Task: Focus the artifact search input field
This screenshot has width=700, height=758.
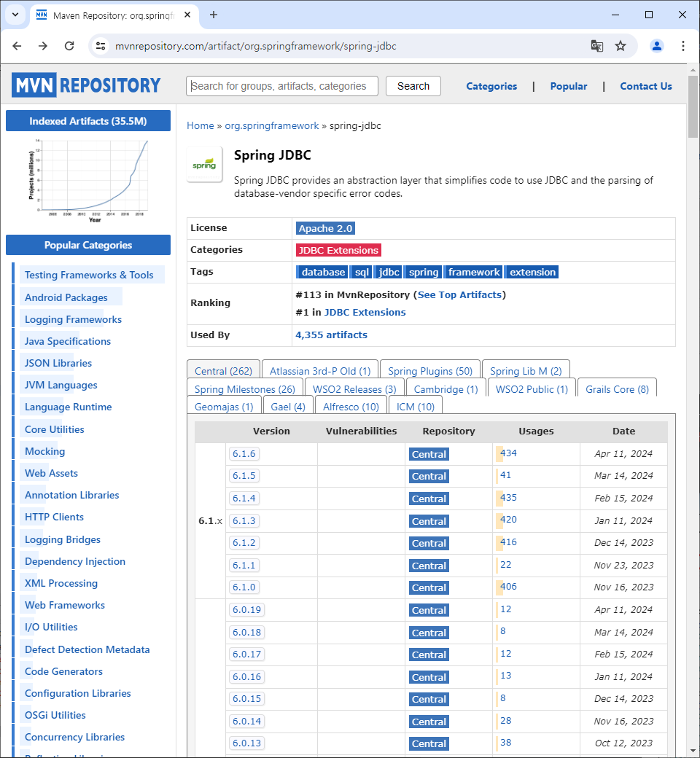Action: [282, 86]
